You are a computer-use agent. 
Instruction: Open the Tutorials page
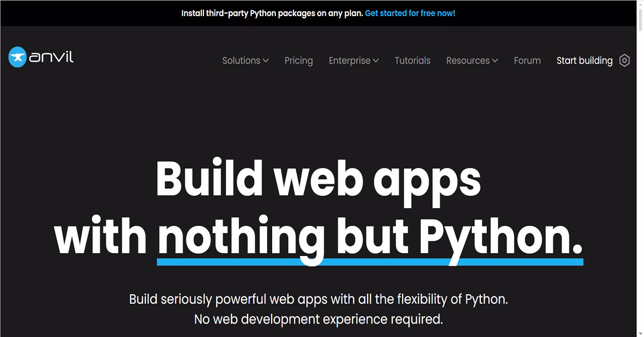coord(413,61)
